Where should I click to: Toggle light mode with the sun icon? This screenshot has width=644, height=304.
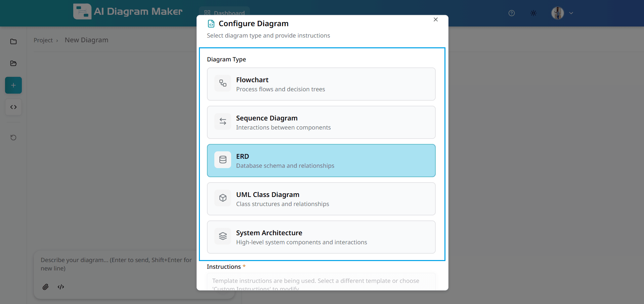533,13
